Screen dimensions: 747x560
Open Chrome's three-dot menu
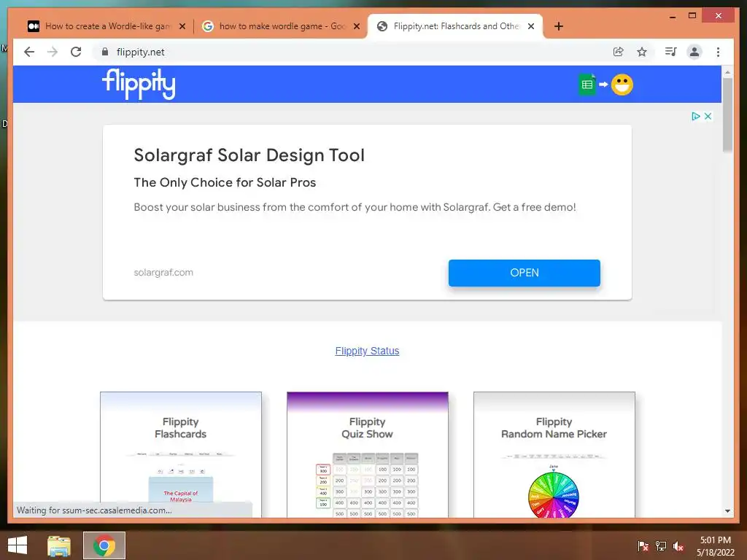coord(718,52)
